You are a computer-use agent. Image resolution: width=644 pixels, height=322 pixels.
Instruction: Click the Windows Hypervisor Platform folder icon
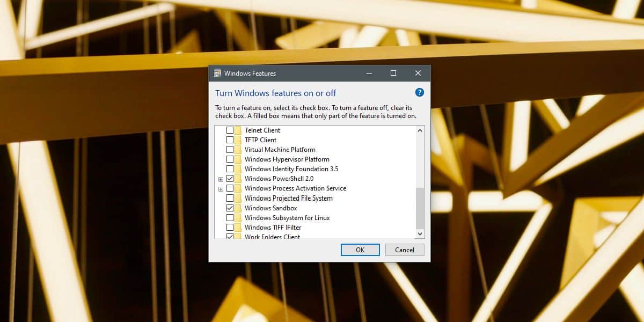tap(238, 159)
